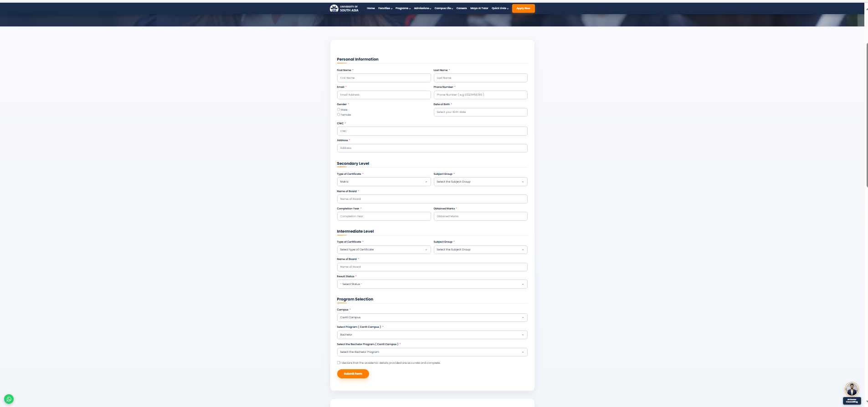The height and width of the screenshot is (407, 868).
Task: Open the AI Career Counselling avatar widget
Action: [852, 393]
